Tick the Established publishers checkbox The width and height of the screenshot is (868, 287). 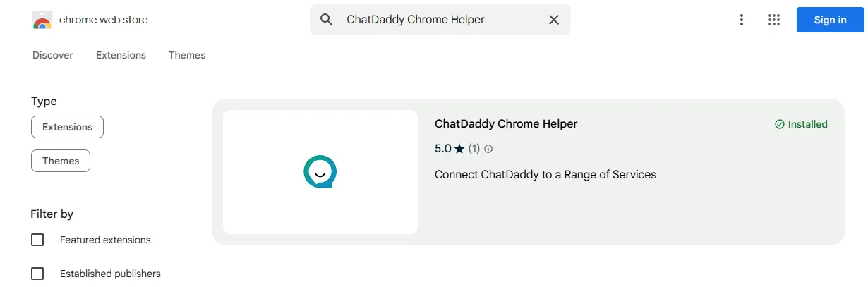coord(37,274)
